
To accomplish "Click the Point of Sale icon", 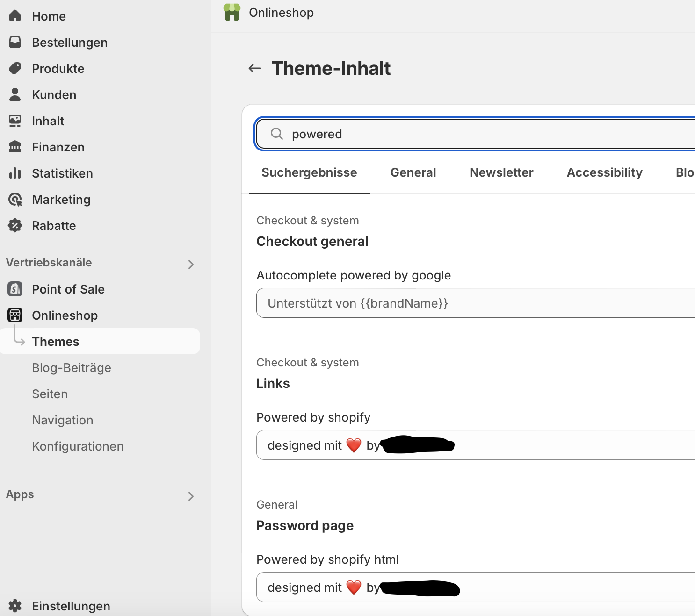I will click(15, 289).
